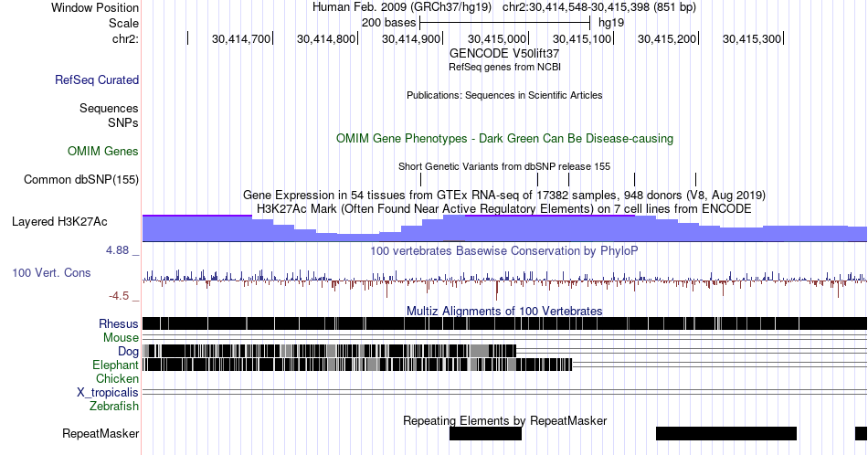868x455 pixels.
Task: Click the RefSeq Curated track label
Action: (x=97, y=79)
